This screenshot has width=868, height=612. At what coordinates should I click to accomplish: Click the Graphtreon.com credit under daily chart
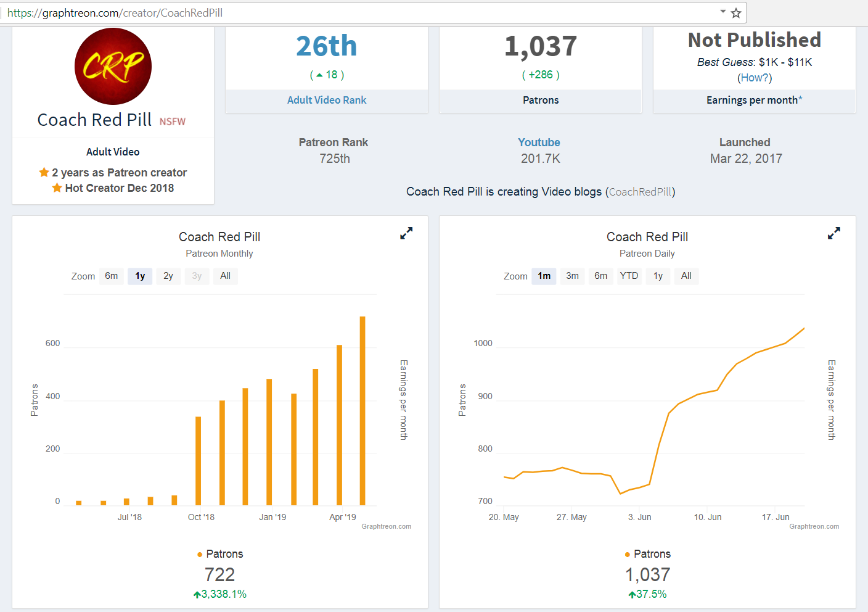(814, 526)
